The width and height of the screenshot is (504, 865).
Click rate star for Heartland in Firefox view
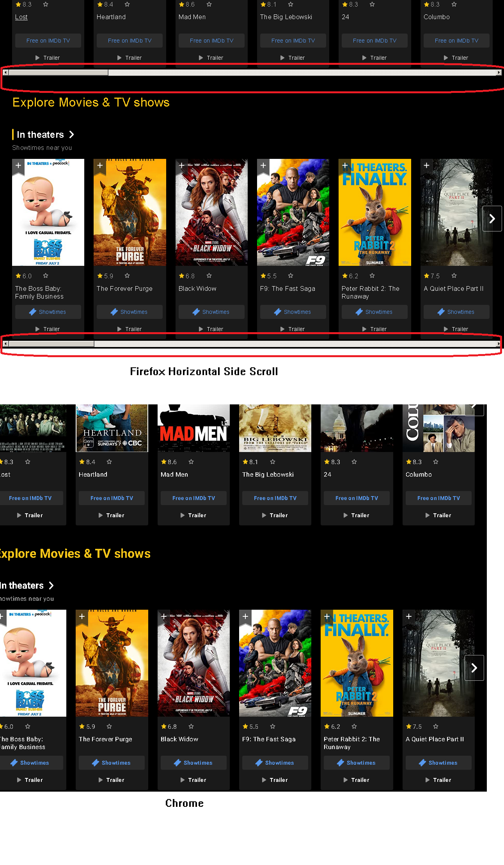pos(127,5)
